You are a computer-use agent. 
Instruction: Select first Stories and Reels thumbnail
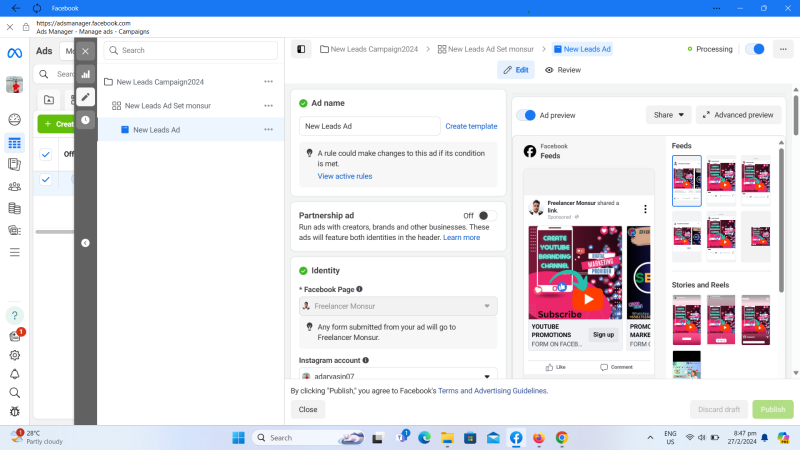coord(686,320)
